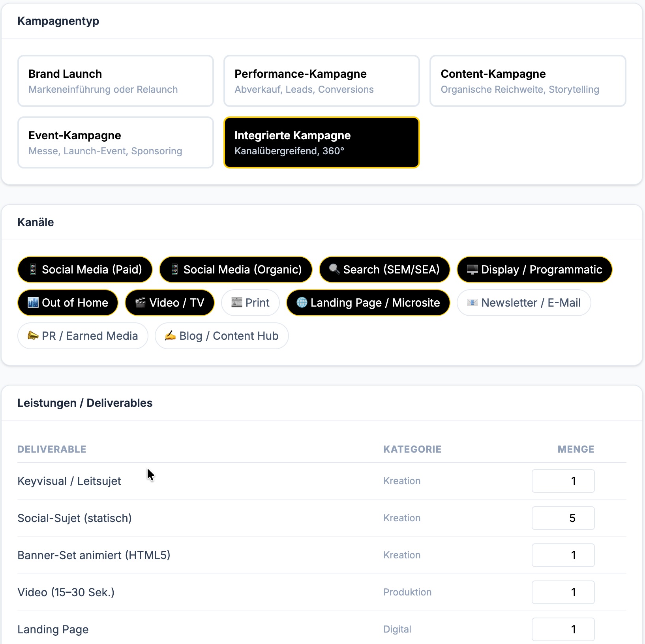Screen dimensions: 645x644
Task: Click the megaphone icon on PR / Earned Media
Action: (x=33, y=336)
